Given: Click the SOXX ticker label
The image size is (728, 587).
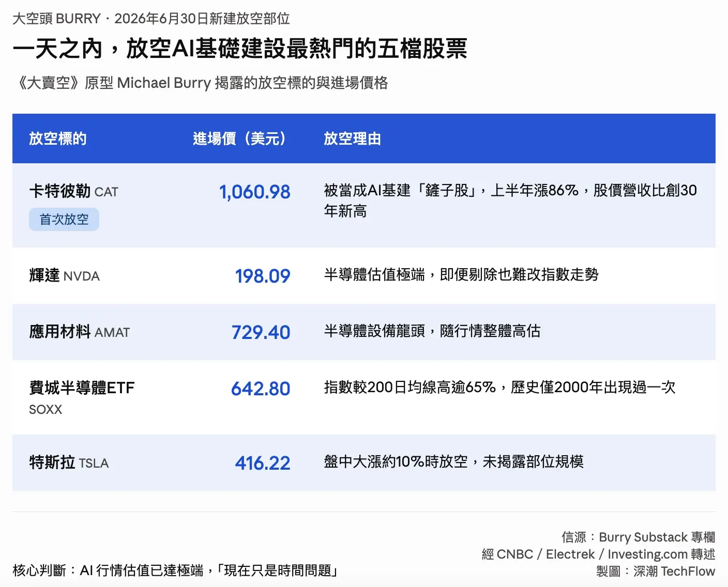Looking at the screenshot, I should 45,409.
